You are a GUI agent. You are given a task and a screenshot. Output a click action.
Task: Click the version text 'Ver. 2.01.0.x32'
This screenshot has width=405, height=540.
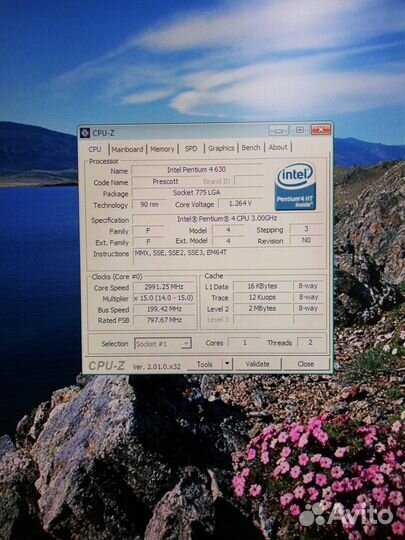(x=156, y=367)
